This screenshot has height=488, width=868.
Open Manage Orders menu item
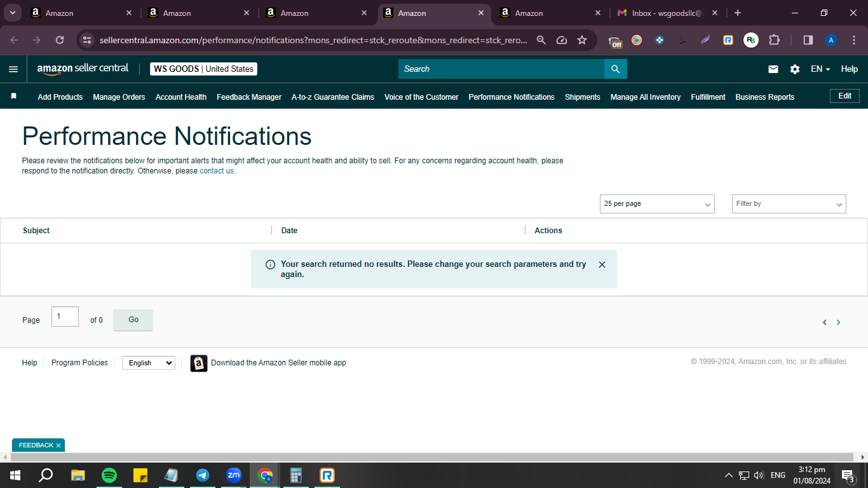(x=119, y=97)
